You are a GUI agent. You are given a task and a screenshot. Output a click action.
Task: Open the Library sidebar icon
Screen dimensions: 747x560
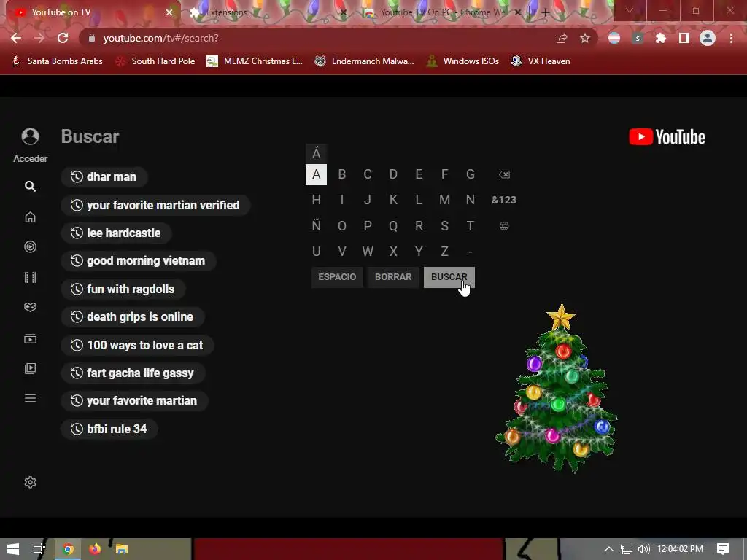pyautogui.click(x=30, y=368)
